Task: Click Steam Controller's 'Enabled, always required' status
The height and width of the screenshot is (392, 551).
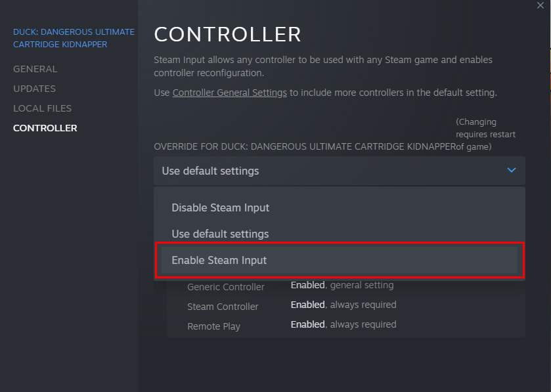Action: [x=343, y=305]
